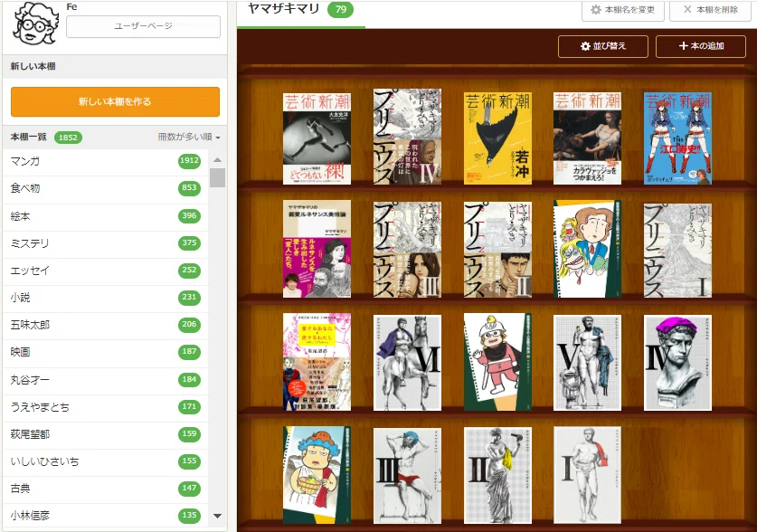Click the bookshelf list scroll-down arrow
The image size is (757, 532).
coord(218,516)
